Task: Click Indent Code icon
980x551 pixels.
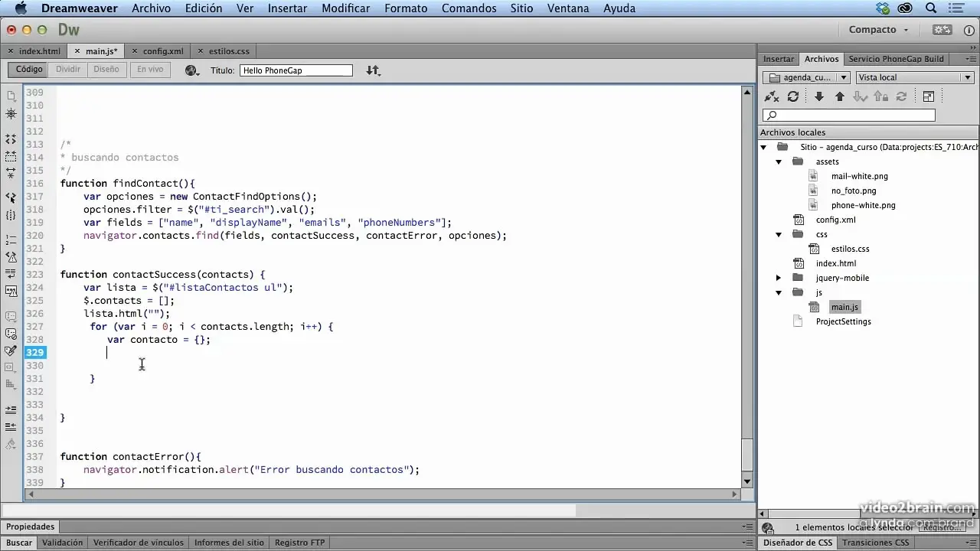Action: 11,410
